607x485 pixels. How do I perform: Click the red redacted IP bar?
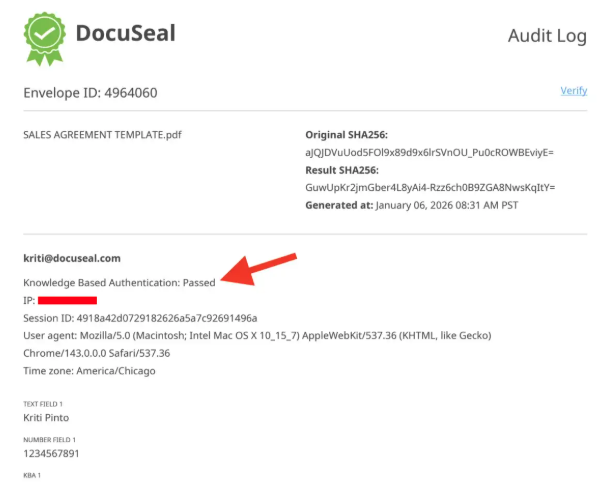coord(67,300)
